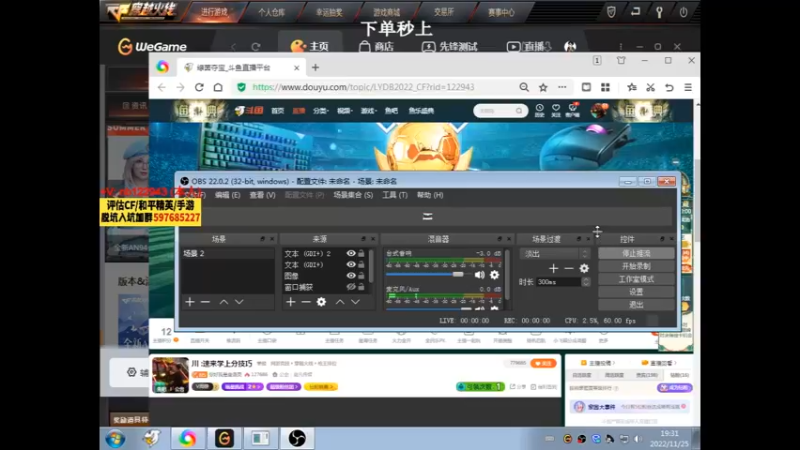Click WeGame power icon at top right
The height and width of the screenshot is (450, 800).
tap(683, 12)
